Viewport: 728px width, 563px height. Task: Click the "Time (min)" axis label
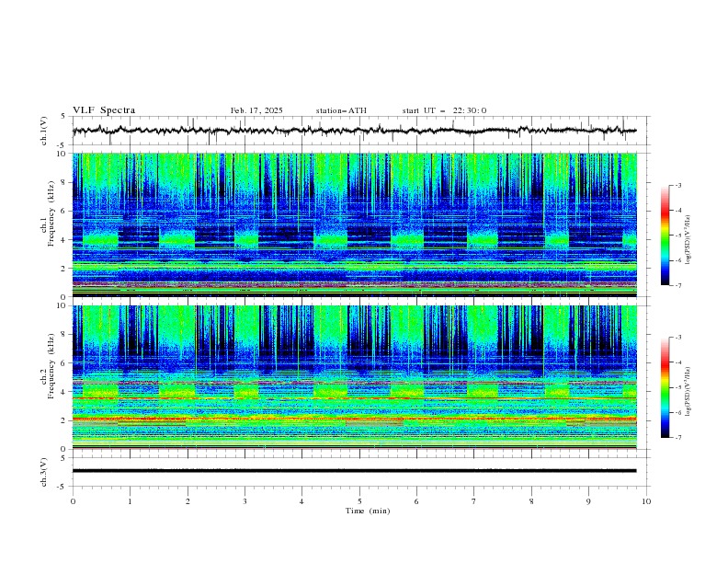pos(368,511)
